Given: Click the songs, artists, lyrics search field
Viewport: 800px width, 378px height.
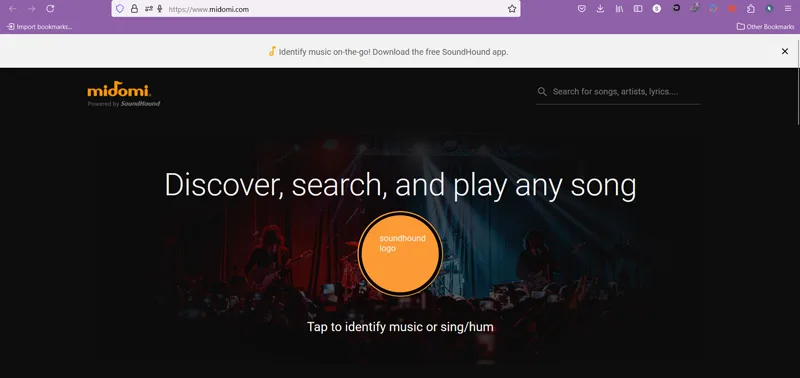Looking at the screenshot, I should pyautogui.click(x=618, y=92).
